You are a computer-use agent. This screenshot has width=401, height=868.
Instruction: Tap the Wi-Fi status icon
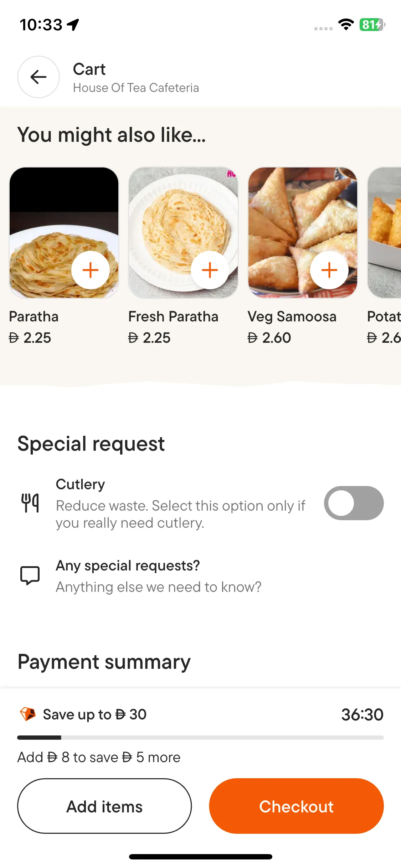(346, 25)
